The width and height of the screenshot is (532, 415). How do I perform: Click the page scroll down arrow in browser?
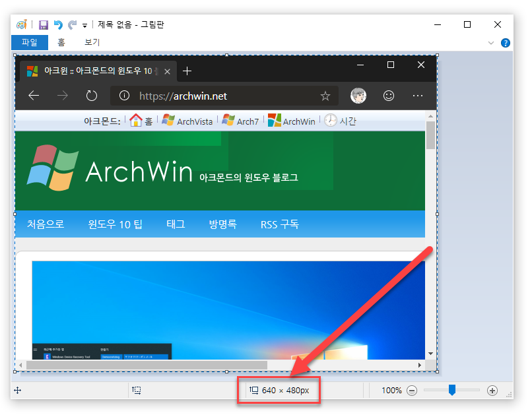point(430,354)
